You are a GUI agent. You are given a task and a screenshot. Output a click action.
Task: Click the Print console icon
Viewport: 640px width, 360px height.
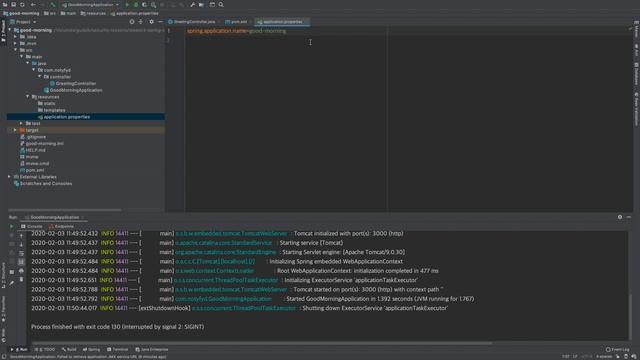(21, 271)
